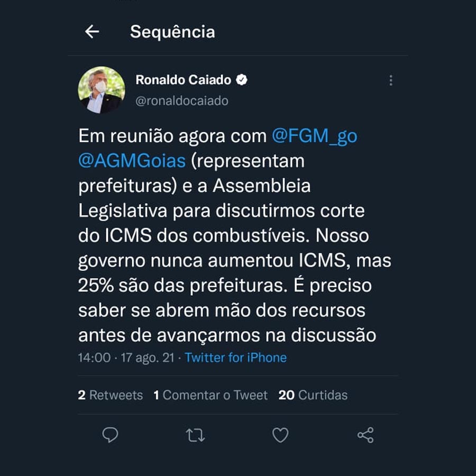Click the Twitter for iPhone source link
Screen dimensions: 476x476
[236, 358]
